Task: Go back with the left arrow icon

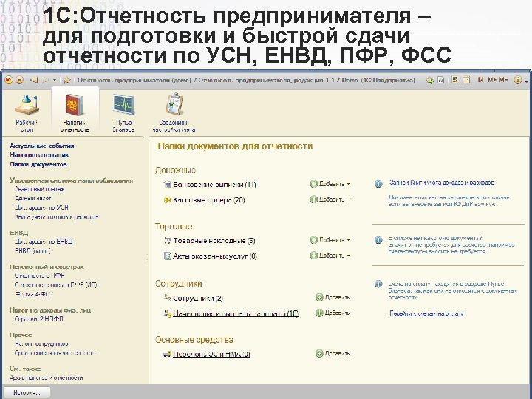Action: (33, 81)
